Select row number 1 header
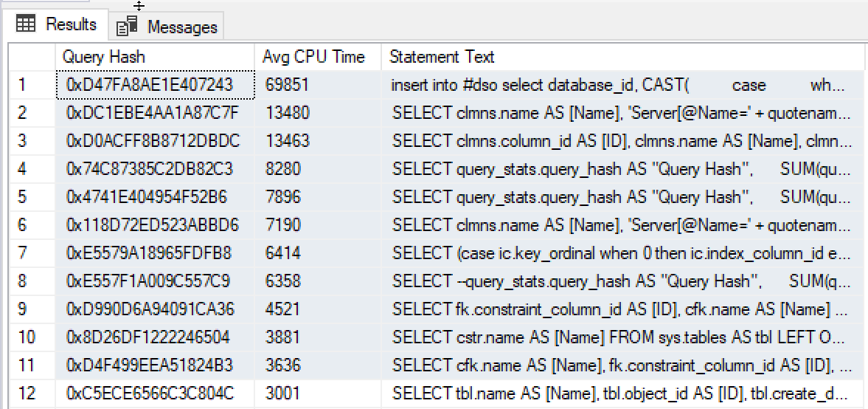This screenshot has width=868, height=409. pos(32,85)
